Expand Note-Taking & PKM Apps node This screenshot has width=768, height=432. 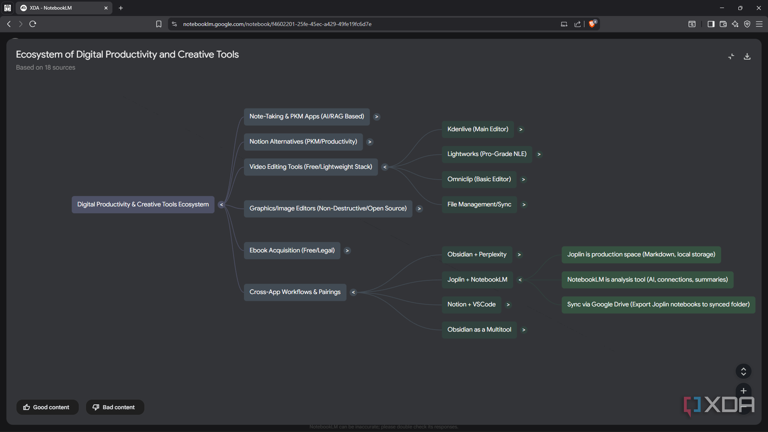coord(377,117)
